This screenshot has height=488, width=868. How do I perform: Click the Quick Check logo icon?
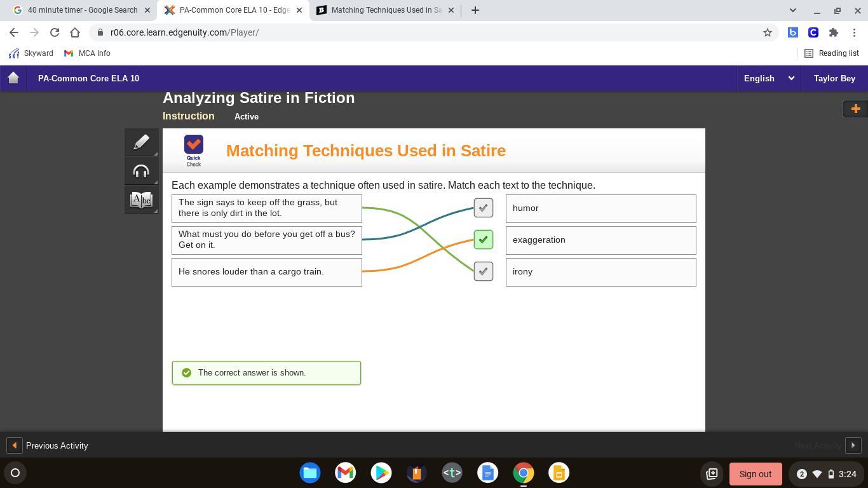pyautogui.click(x=194, y=151)
